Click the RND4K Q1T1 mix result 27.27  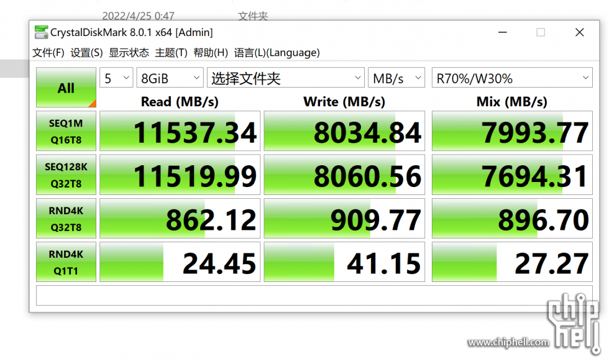512,262
